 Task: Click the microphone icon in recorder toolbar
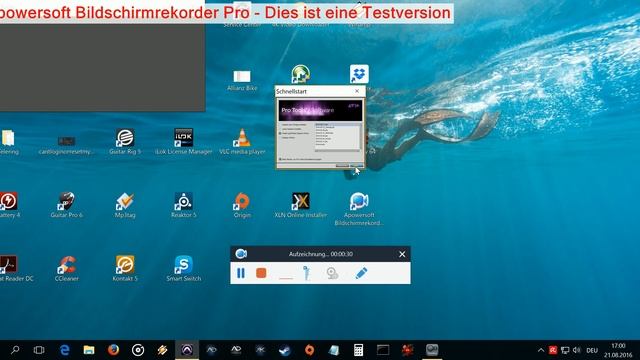click(x=307, y=273)
